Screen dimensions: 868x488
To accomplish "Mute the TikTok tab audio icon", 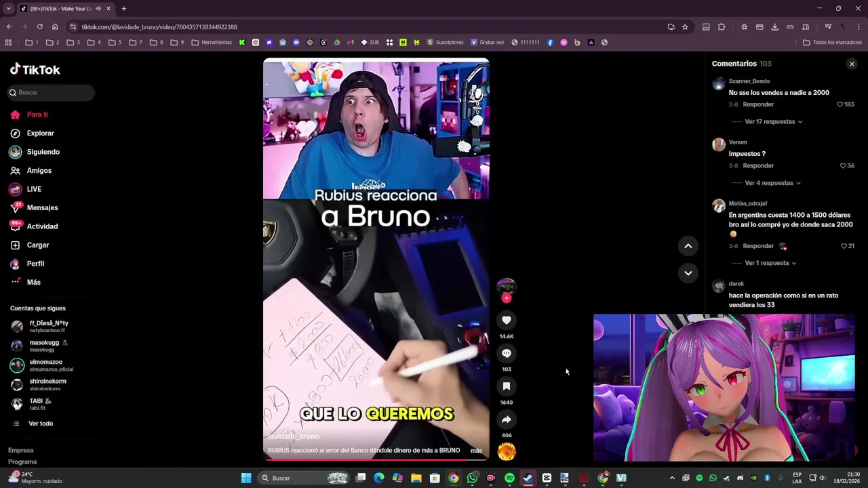I will coord(98,9).
